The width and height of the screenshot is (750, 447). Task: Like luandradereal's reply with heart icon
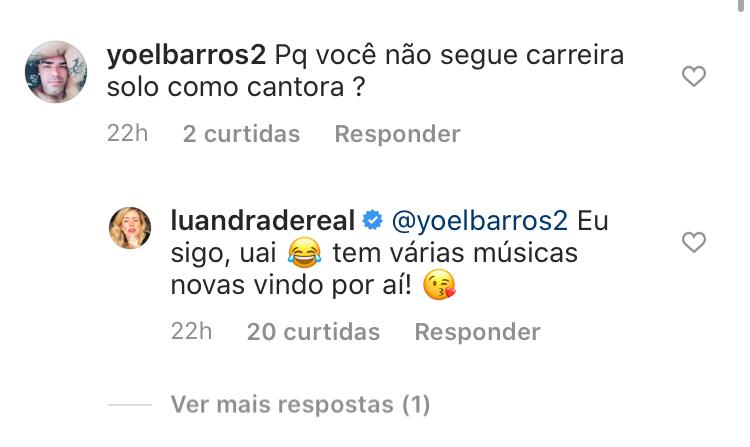click(x=694, y=242)
